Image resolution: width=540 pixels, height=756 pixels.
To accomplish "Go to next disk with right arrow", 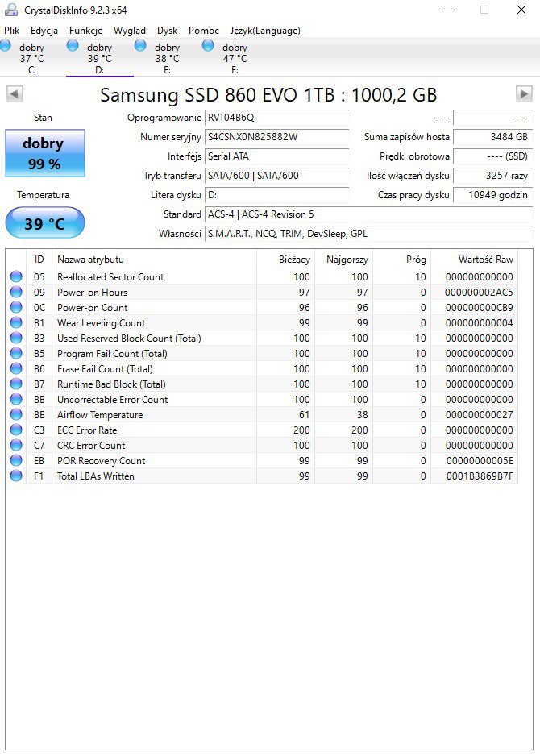I will coord(524,93).
